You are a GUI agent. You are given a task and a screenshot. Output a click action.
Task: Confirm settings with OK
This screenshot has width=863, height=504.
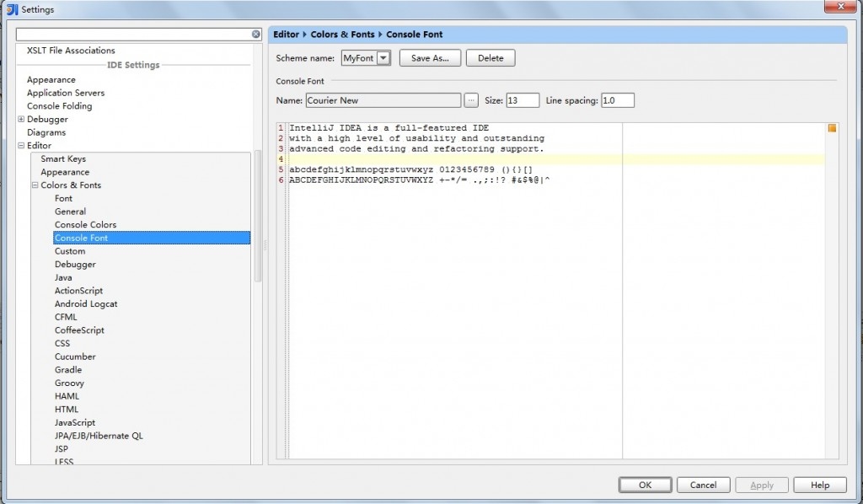click(x=645, y=485)
